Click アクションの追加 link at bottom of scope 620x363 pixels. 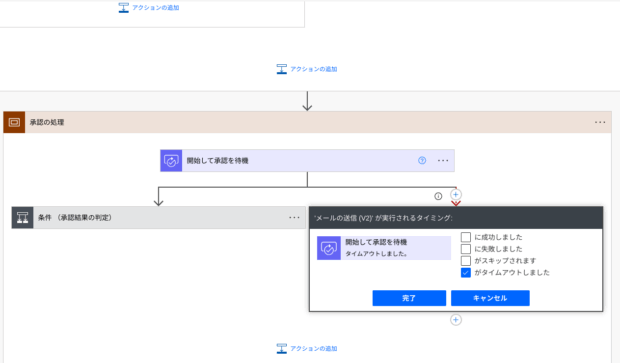(x=307, y=348)
